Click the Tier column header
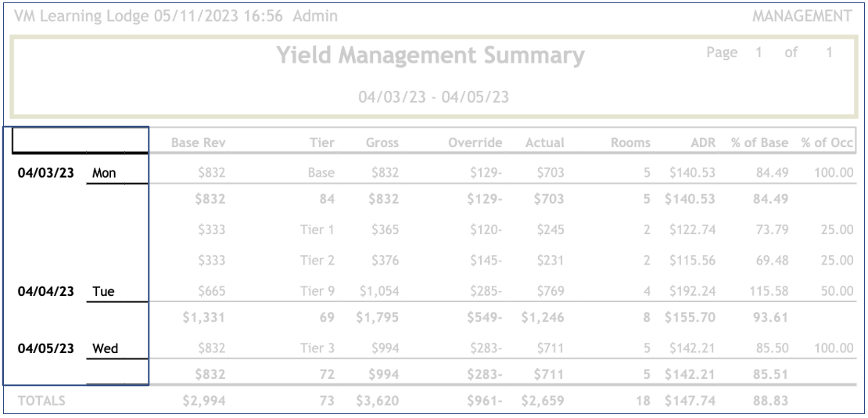The height and width of the screenshot is (418, 868). pyautogui.click(x=321, y=142)
